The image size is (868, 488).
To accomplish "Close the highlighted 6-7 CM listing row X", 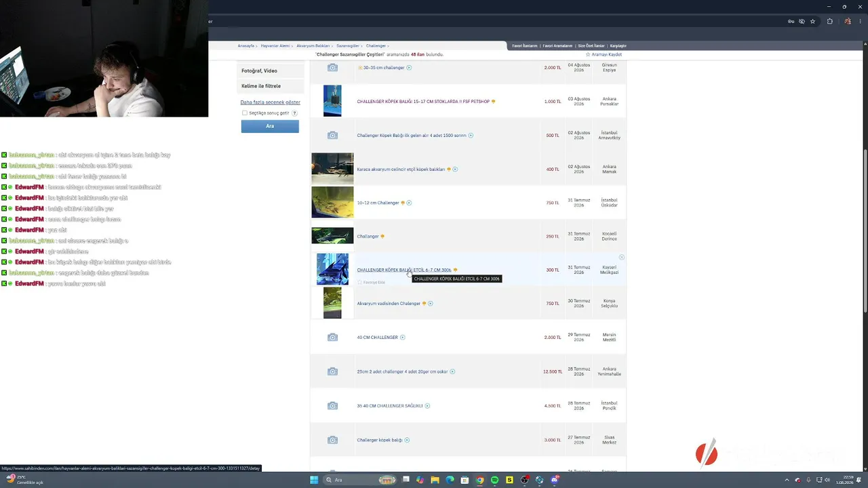I will (x=621, y=258).
